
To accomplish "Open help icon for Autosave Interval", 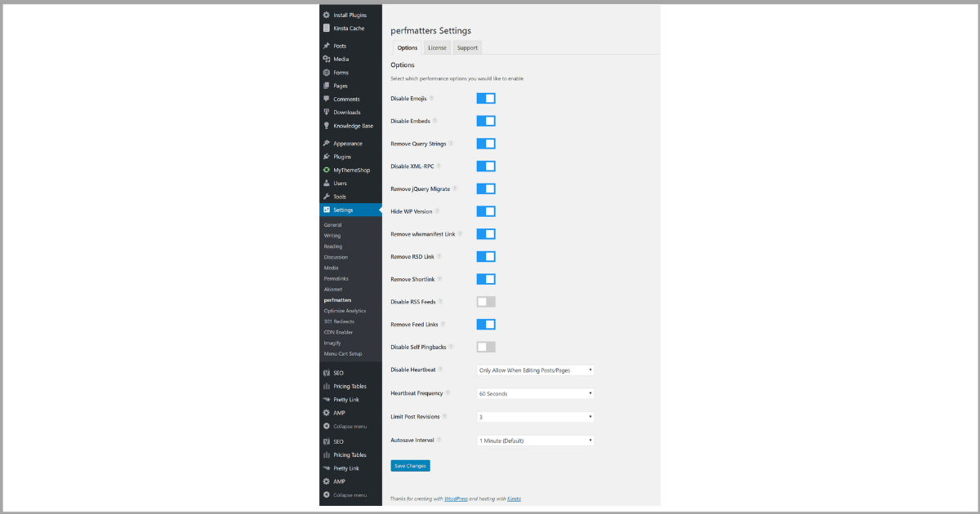I will 439,440.
